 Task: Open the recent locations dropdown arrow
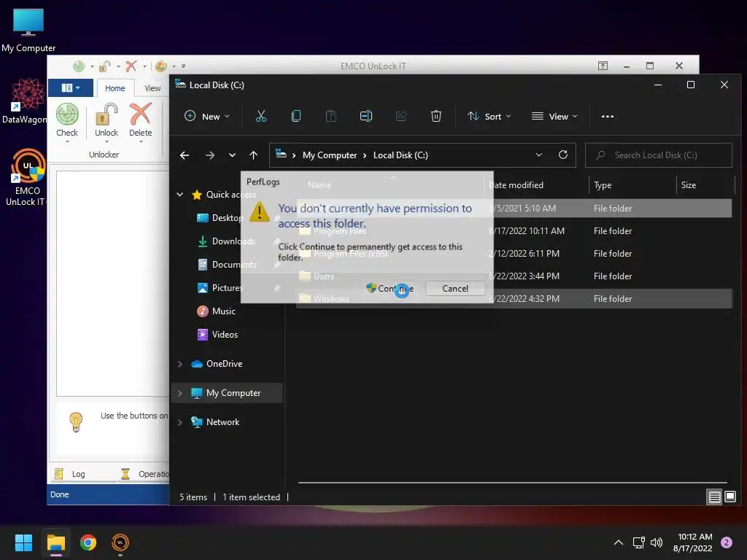232,155
